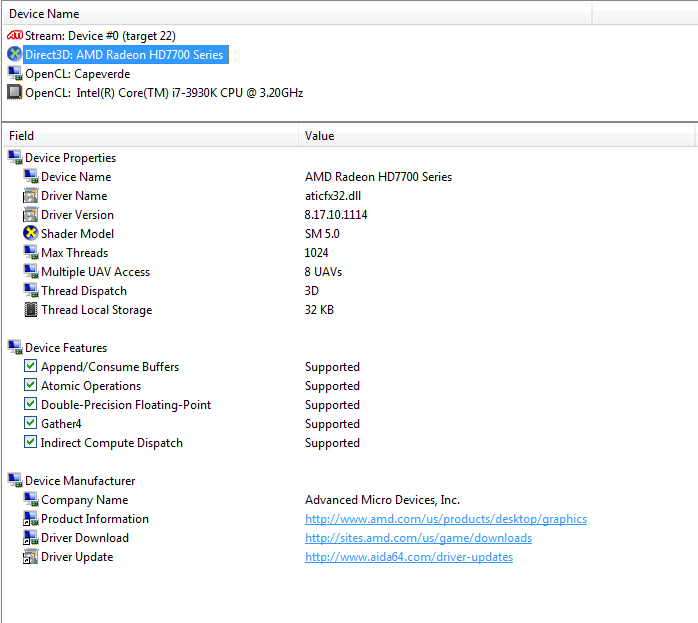Toggle the Append/Consume Buffers checkbox
The width and height of the screenshot is (698, 623).
pos(30,366)
